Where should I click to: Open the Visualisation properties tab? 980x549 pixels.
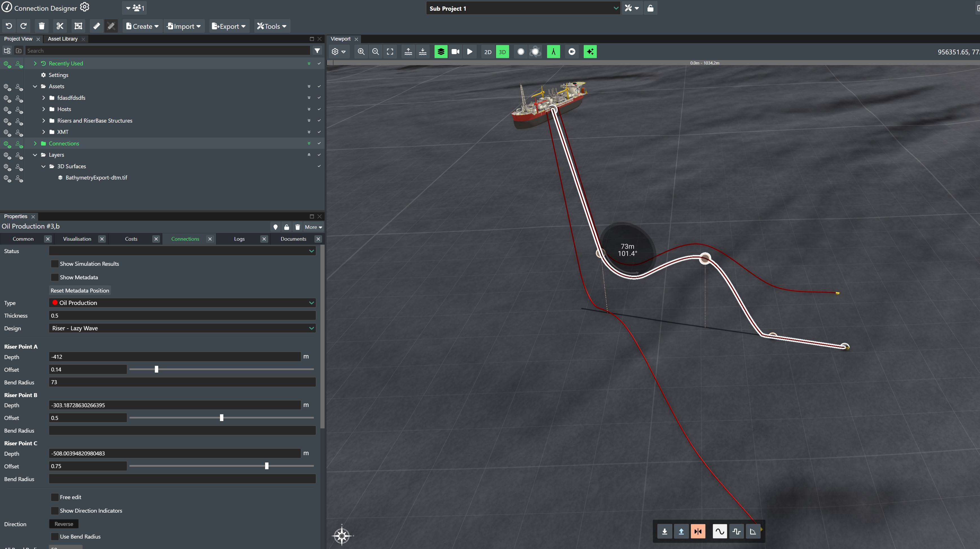tap(77, 239)
